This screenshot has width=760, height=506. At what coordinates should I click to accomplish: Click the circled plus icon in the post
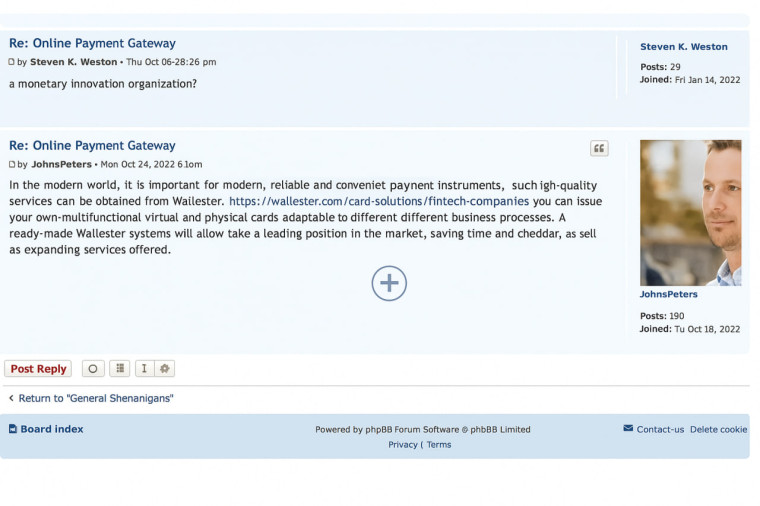389,284
